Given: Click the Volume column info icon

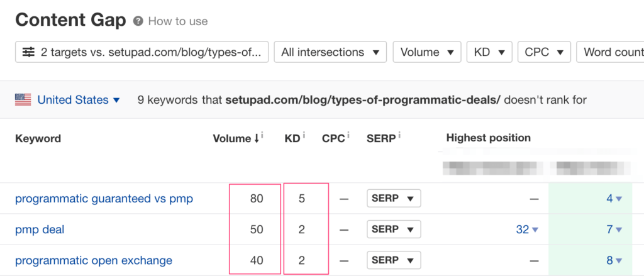Looking at the screenshot, I should coord(262,135).
